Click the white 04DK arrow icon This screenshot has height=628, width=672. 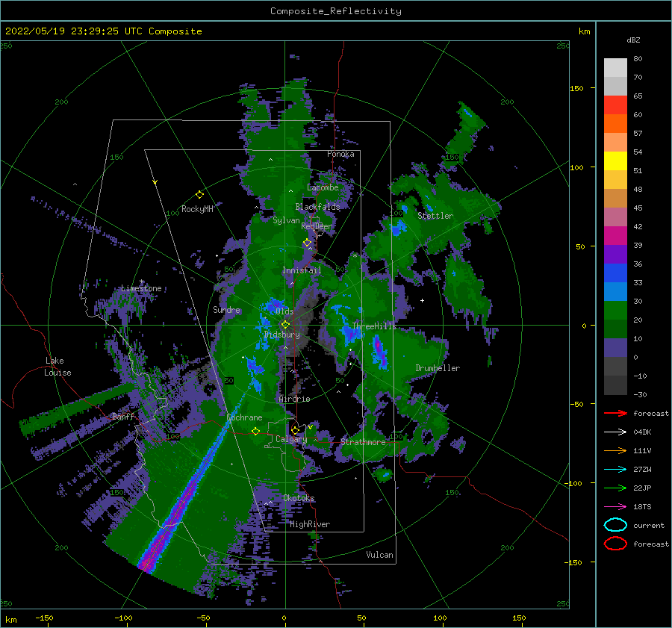pyautogui.click(x=615, y=432)
